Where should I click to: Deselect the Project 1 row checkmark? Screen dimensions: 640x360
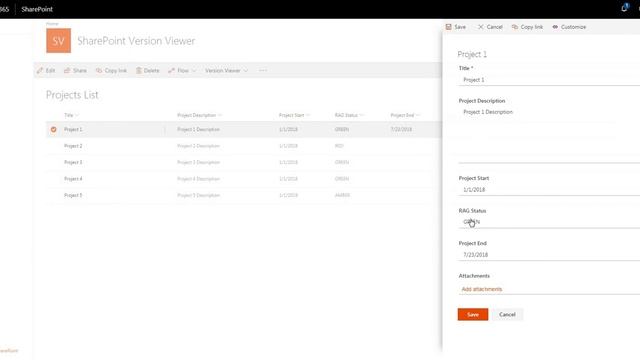click(x=53, y=129)
